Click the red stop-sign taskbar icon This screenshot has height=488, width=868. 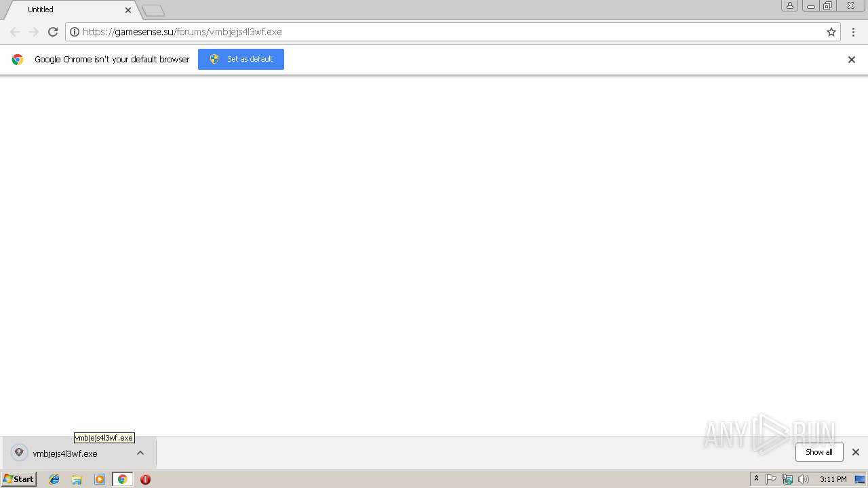pyautogui.click(x=145, y=479)
